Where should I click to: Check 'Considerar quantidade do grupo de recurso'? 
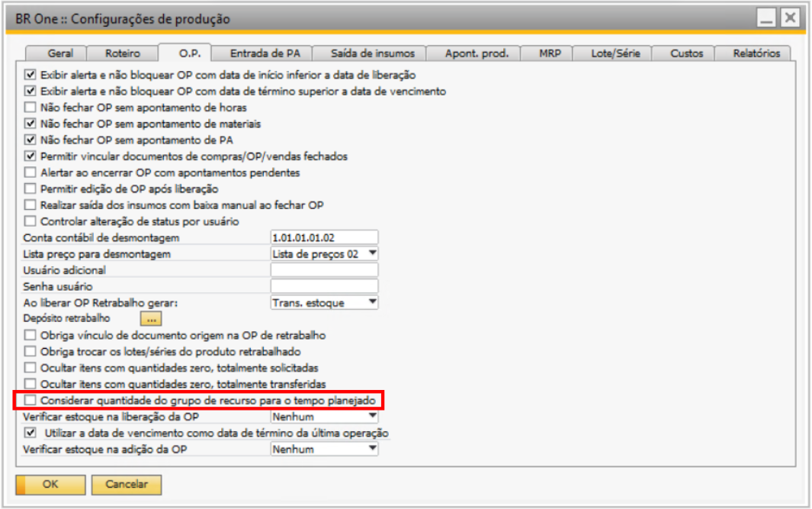[x=30, y=400]
